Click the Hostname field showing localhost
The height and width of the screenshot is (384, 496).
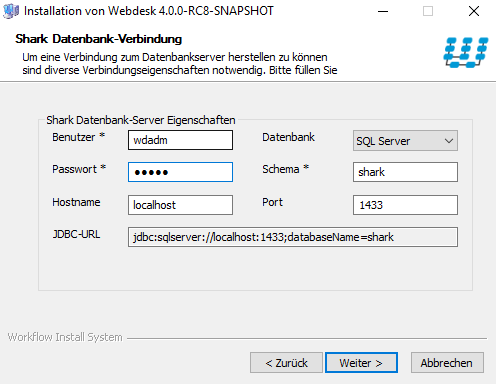[x=180, y=205]
